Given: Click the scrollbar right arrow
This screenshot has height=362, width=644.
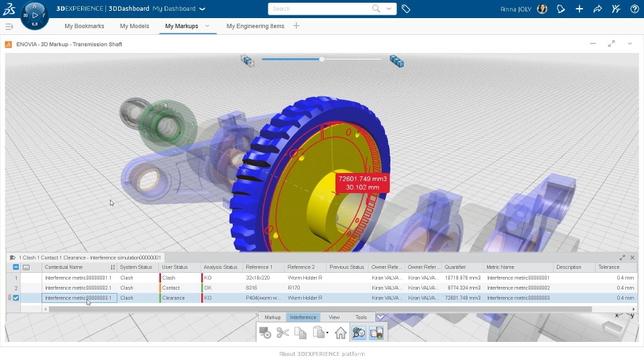Looking at the screenshot, I should pos(633,309).
